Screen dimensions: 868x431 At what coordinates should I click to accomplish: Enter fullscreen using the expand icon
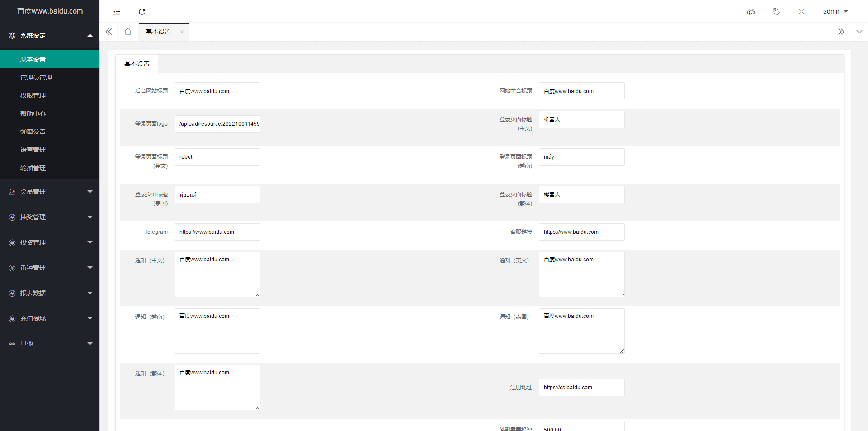click(802, 12)
